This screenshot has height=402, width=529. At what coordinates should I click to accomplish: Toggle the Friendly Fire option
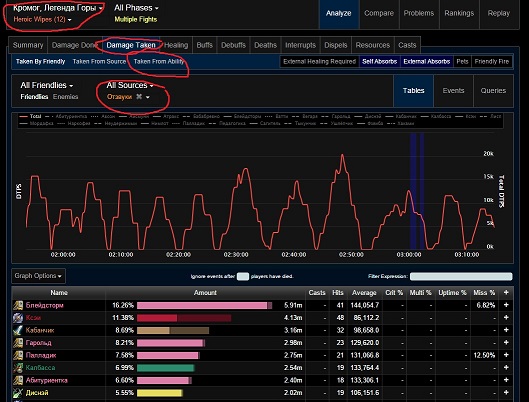[492, 61]
